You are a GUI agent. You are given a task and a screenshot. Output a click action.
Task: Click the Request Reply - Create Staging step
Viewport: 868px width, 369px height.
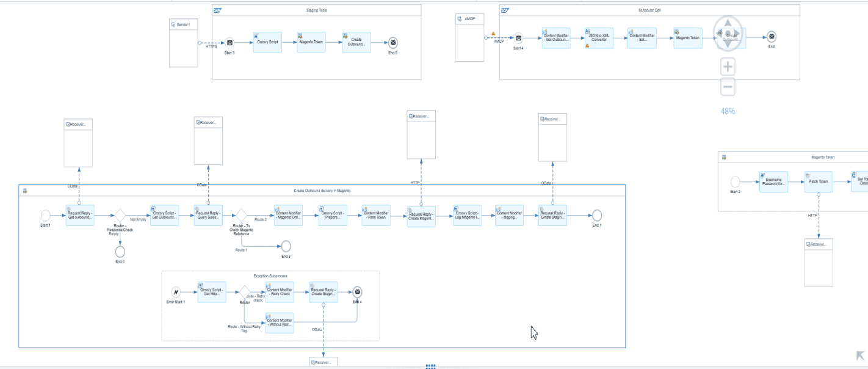pos(551,216)
